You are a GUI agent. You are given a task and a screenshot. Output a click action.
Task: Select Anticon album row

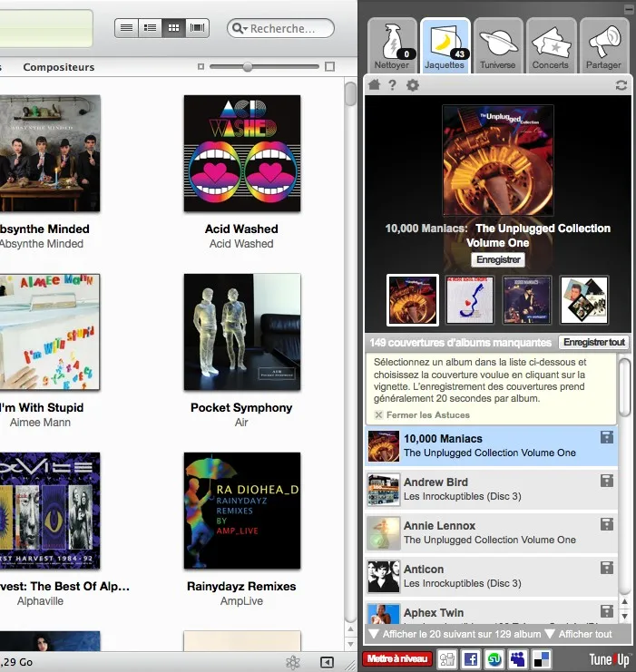coord(492,577)
